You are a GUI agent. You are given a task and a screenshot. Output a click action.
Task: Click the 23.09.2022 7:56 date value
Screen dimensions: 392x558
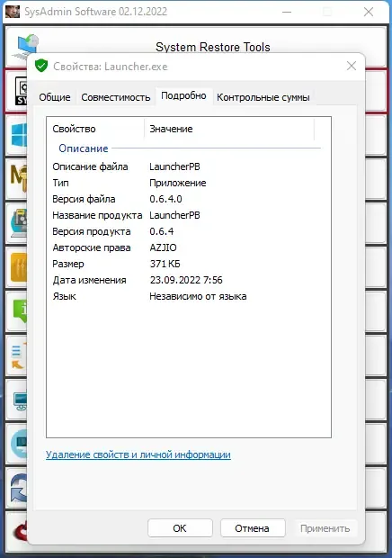[186, 280]
